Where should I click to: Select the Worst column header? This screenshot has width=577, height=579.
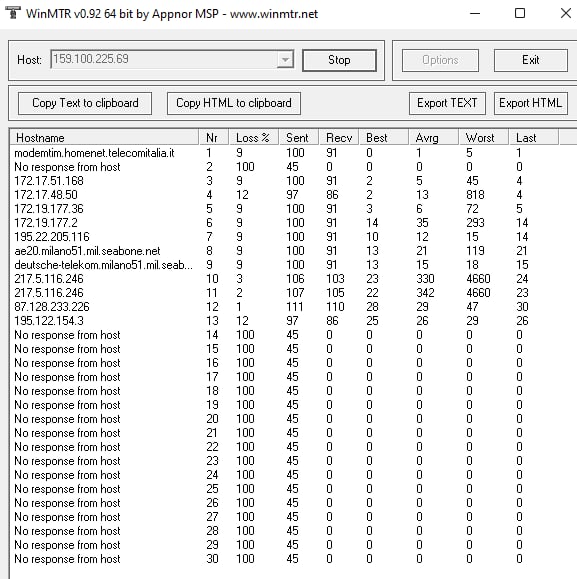pyautogui.click(x=483, y=138)
